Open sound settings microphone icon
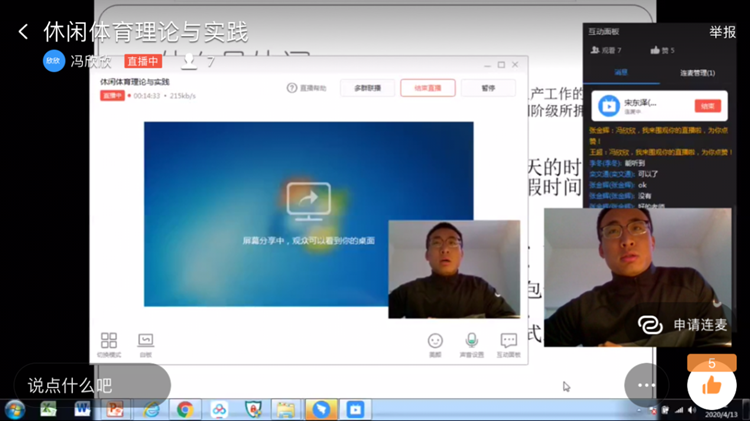 tap(471, 342)
